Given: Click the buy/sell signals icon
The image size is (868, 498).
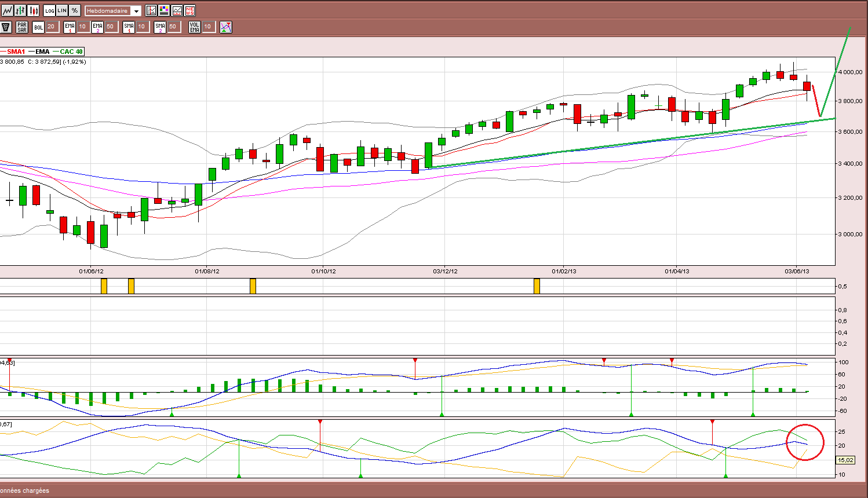Looking at the screenshot, I should click(226, 27).
